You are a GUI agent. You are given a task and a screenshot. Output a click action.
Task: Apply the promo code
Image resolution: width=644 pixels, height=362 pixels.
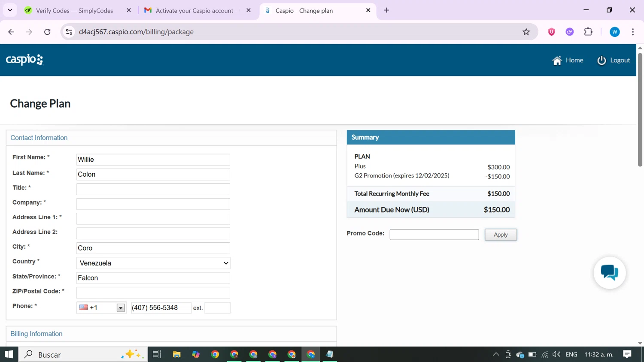(x=501, y=235)
